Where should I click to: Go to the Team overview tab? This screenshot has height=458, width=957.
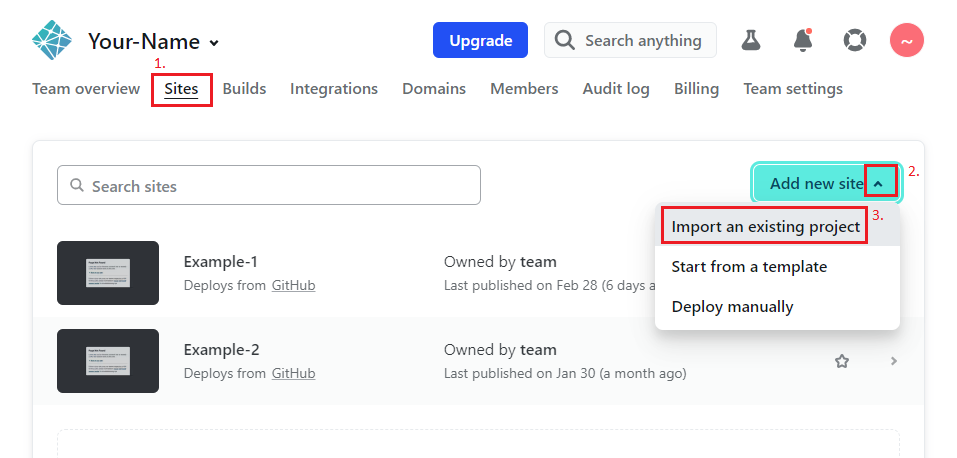pyautogui.click(x=86, y=89)
